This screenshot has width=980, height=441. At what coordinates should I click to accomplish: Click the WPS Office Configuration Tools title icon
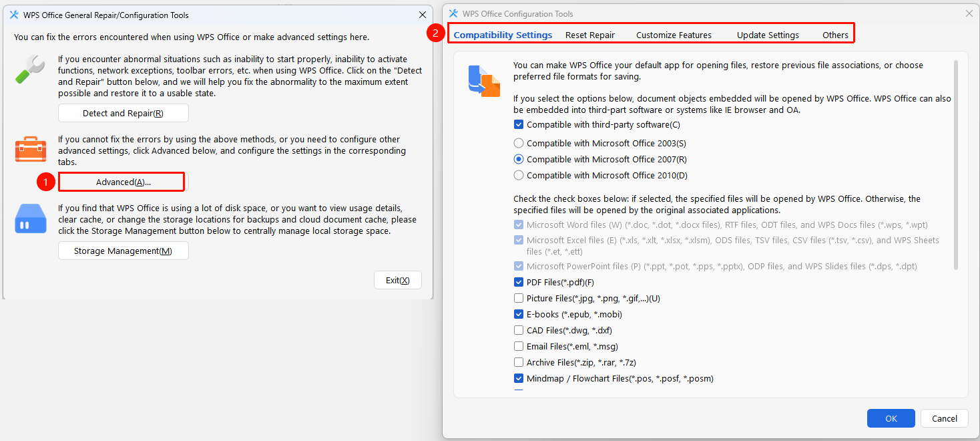pos(453,13)
